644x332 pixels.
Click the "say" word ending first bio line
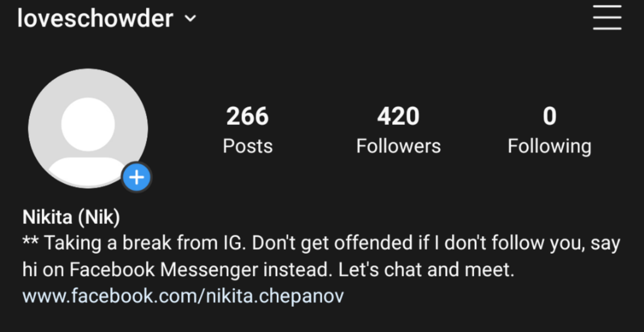pyautogui.click(x=605, y=244)
